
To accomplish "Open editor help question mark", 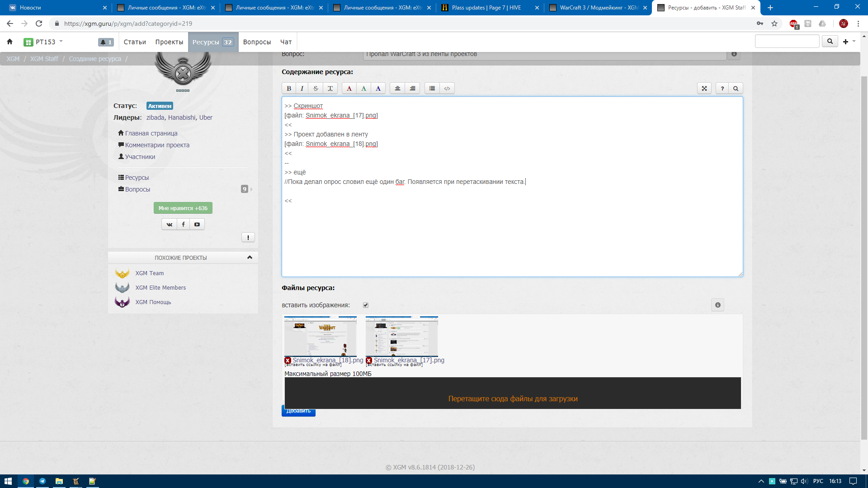I will coord(722,89).
